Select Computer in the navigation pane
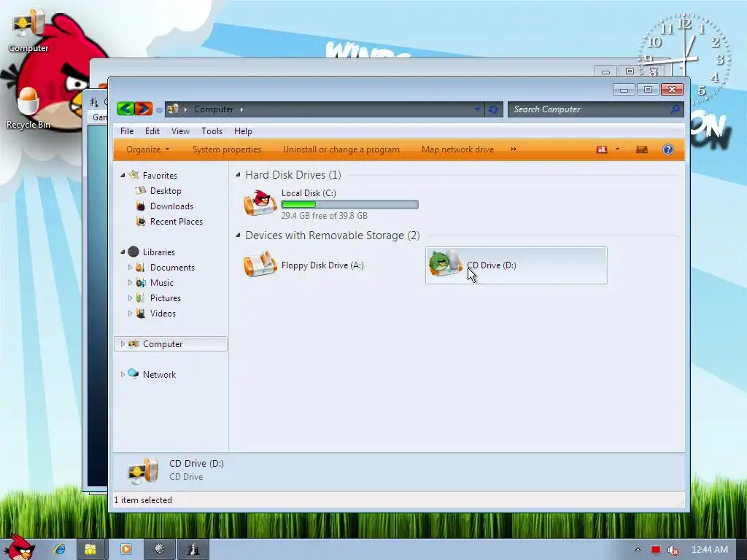Viewport: 747px width, 560px height. [163, 344]
